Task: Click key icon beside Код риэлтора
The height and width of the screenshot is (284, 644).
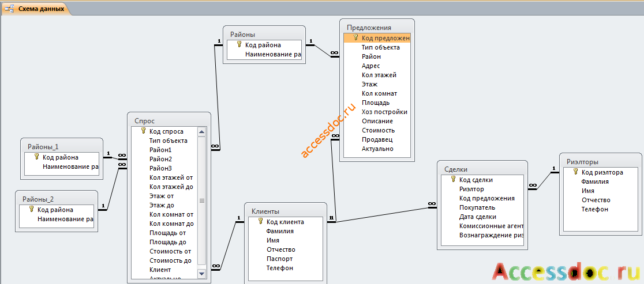Action: (575, 172)
